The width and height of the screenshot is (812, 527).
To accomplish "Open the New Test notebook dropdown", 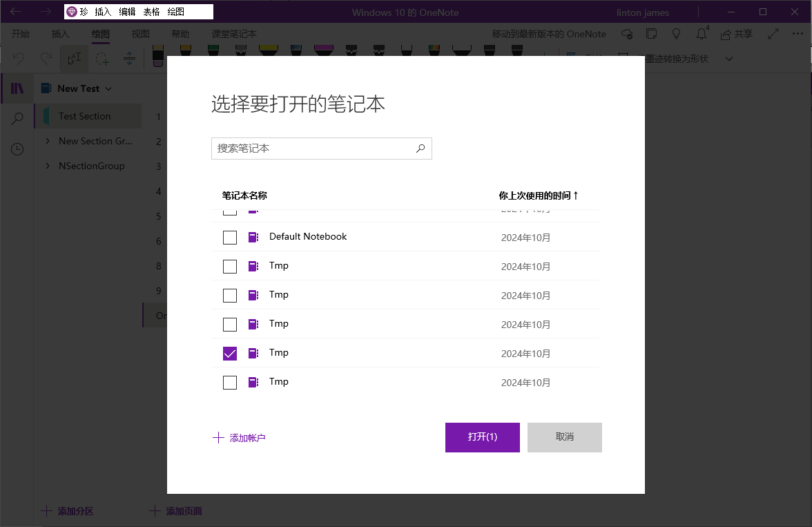I will [x=109, y=88].
